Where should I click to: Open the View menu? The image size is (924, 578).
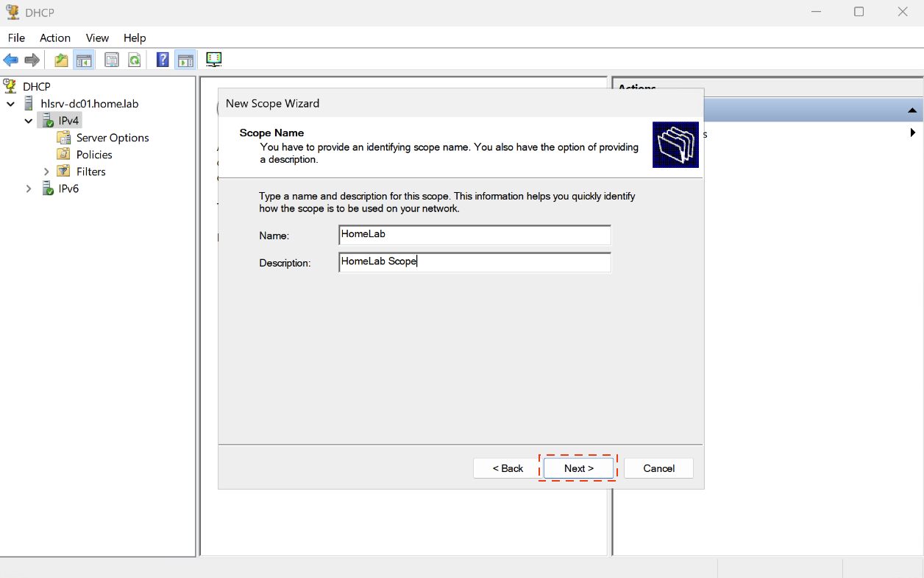point(97,38)
